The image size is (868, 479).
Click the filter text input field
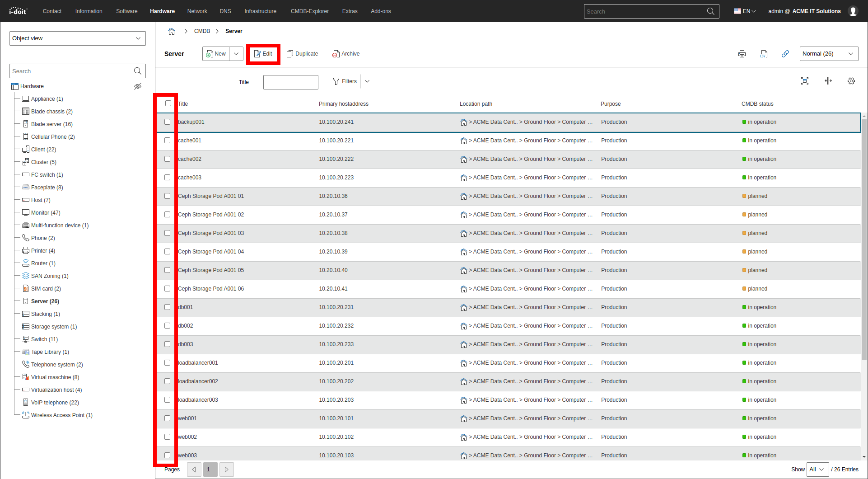pos(291,82)
